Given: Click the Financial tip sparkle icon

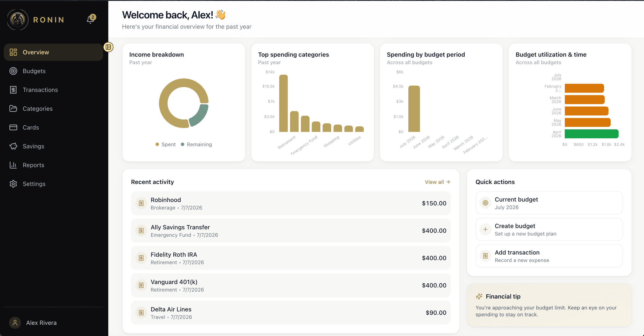Looking at the screenshot, I should [479, 297].
